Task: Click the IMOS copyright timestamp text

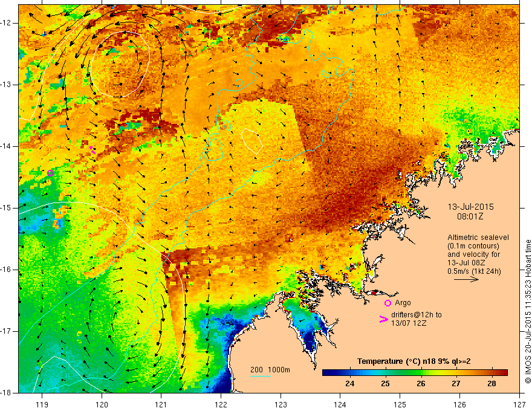Action: pos(528,311)
